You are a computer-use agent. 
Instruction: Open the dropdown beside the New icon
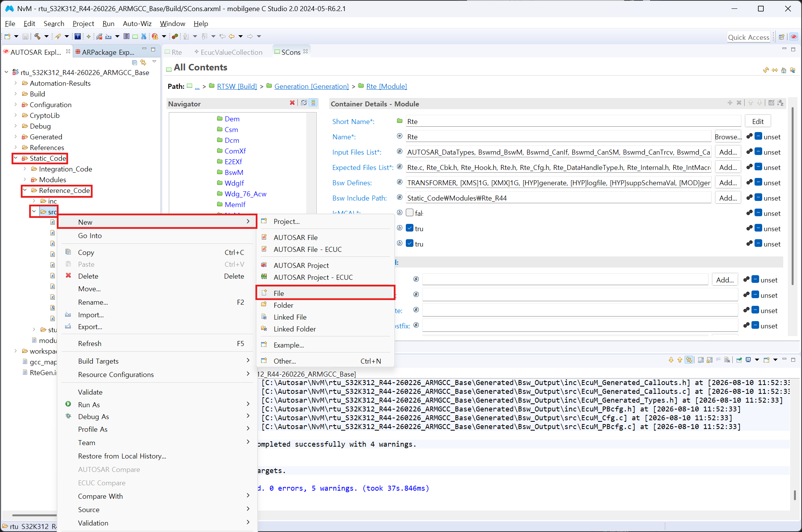point(16,36)
